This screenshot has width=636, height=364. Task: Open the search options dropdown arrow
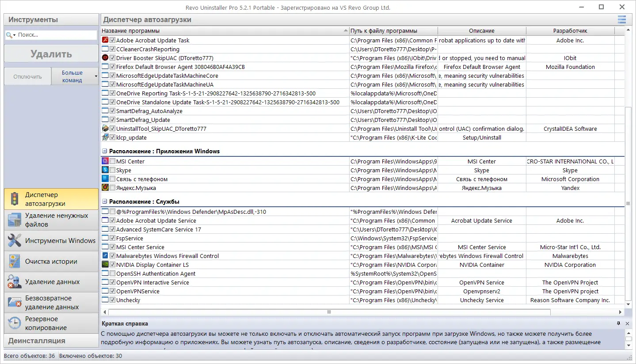click(14, 35)
